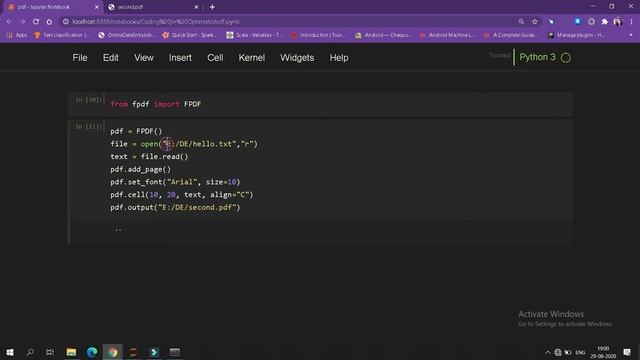
Task: Launch Microsoft Edge from the taskbar
Action: click(92, 352)
